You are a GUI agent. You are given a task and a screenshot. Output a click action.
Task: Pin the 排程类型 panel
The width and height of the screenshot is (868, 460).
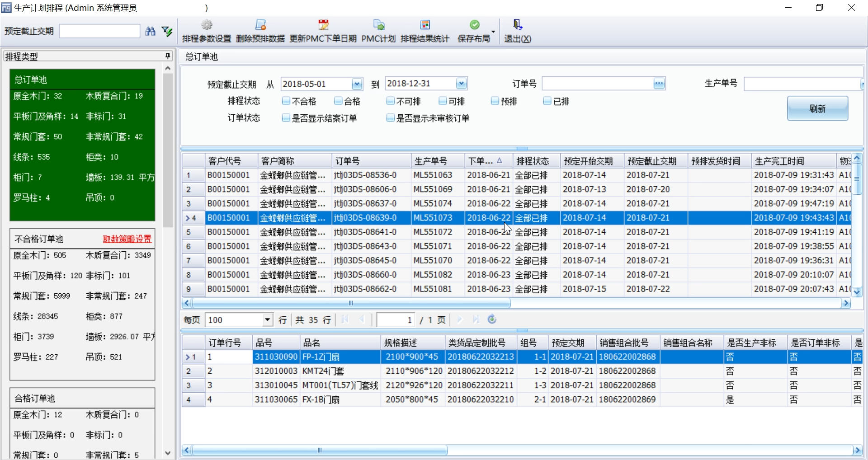click(168, 56)
